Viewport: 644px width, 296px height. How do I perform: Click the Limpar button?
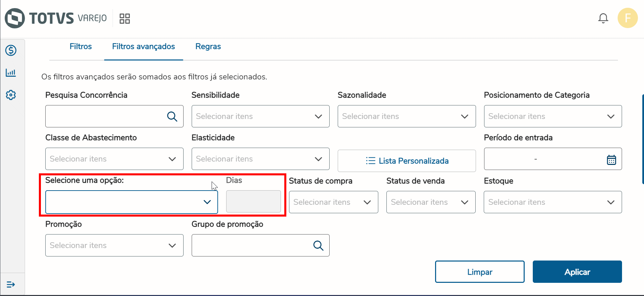pyautogui.click(x=479, y=272)
